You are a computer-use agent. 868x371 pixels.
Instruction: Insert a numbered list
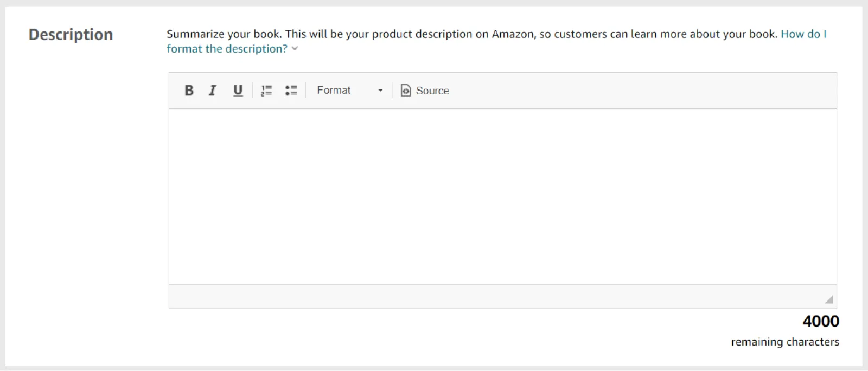click(266, 91)
